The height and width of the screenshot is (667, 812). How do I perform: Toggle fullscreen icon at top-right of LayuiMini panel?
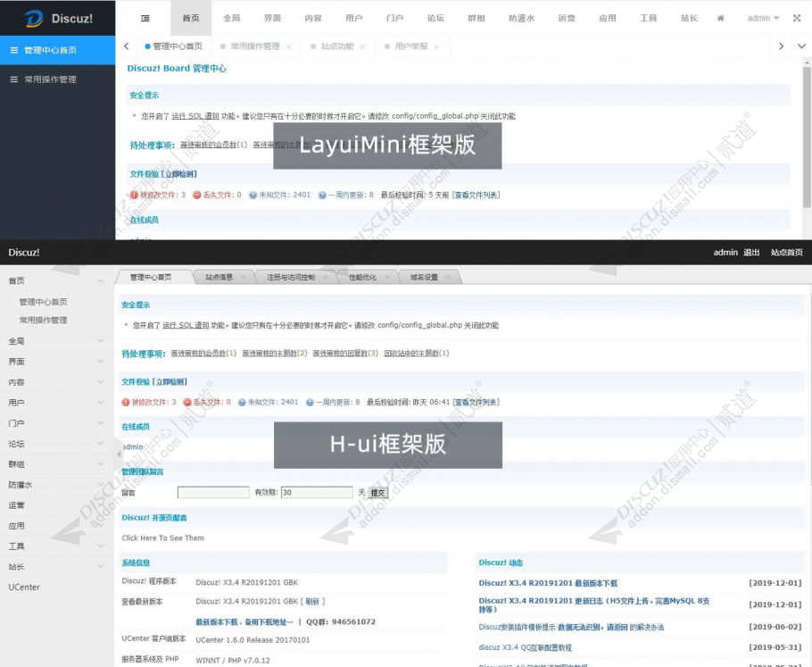pyautogui.click(x=797, y=18)
